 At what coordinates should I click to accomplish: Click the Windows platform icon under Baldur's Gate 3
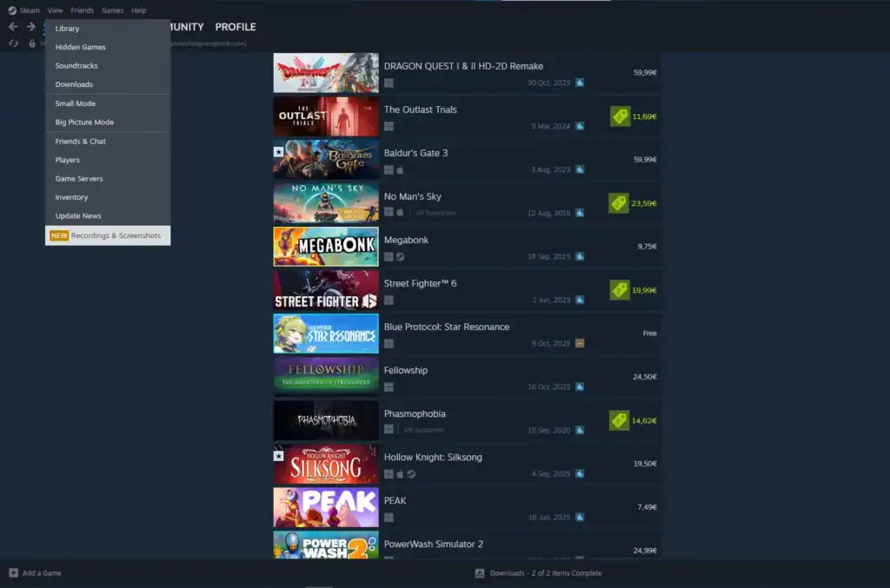tap(389, 170)
